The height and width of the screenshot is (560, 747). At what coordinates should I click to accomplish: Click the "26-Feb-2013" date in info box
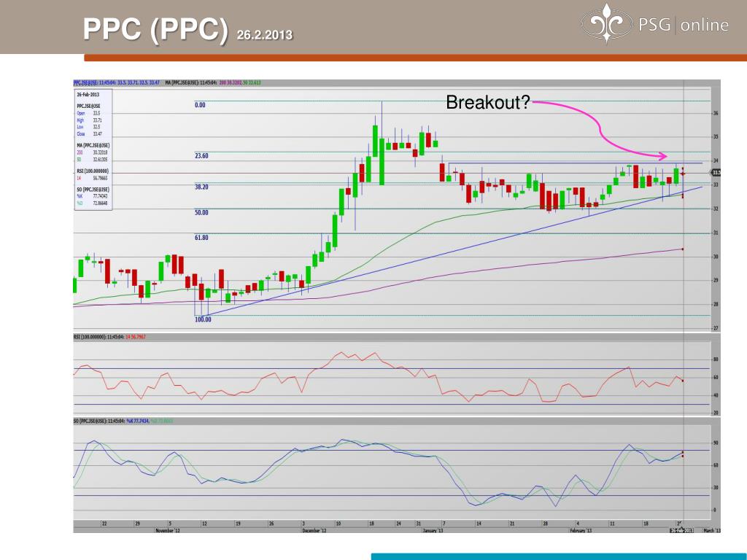(x=88, y=94)
